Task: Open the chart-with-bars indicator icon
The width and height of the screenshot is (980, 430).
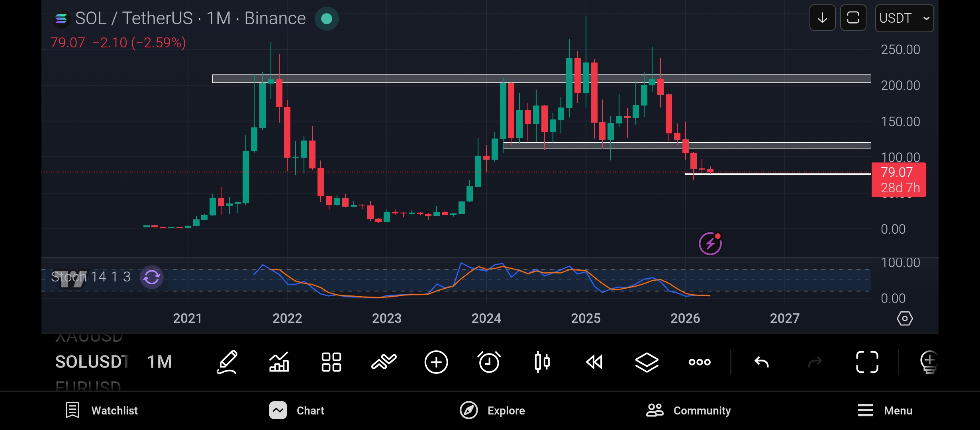Action: 279,362
